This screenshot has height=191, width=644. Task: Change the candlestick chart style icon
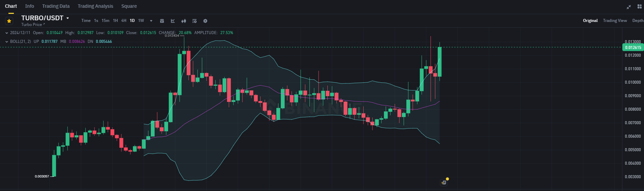click(184, 21)
